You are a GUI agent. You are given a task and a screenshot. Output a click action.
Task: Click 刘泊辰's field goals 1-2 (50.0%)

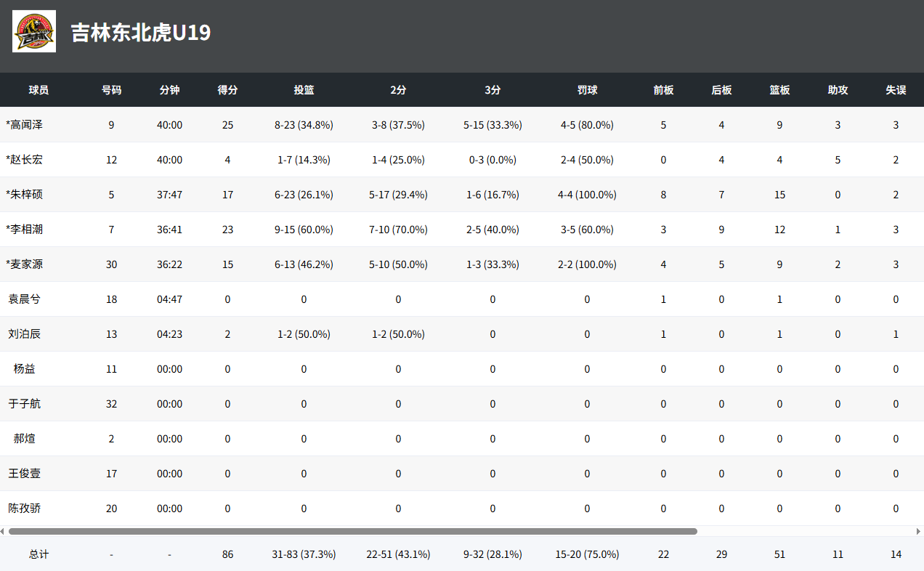pyautogui.click(x=304, y=334)
